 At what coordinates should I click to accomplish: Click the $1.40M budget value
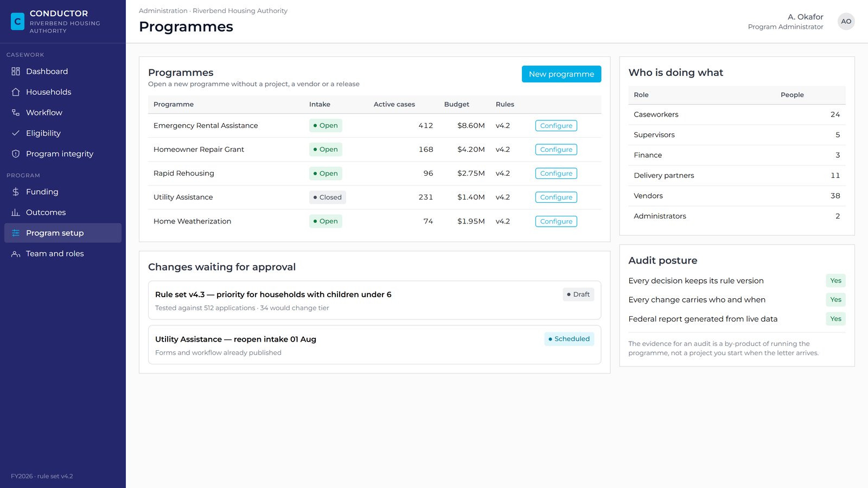[x=471, y=197]
